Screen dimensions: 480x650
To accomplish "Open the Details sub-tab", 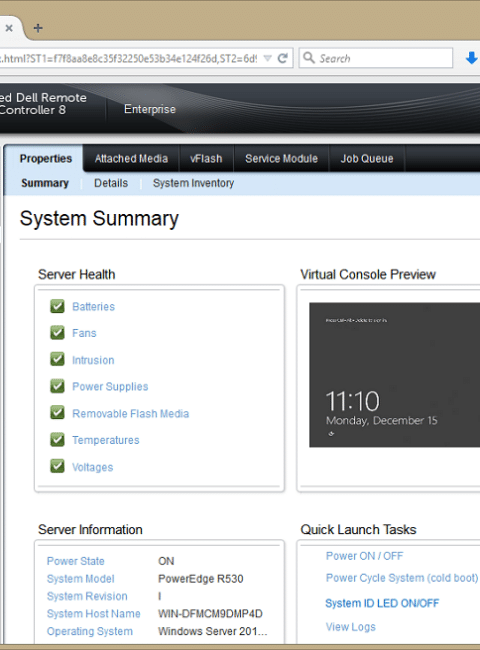I will click(x=111, y=183).
